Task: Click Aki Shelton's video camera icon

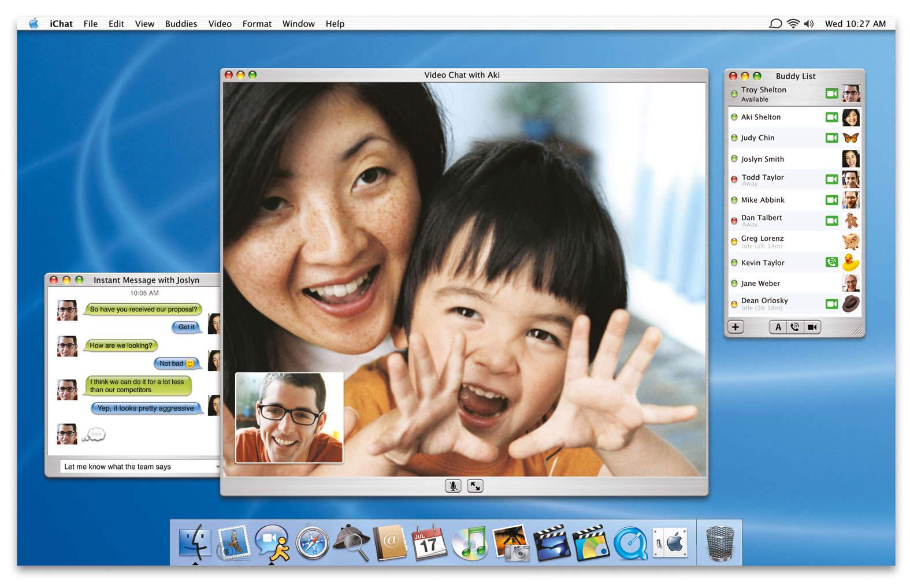Action: pyautogui.click(x=831, y=117)
